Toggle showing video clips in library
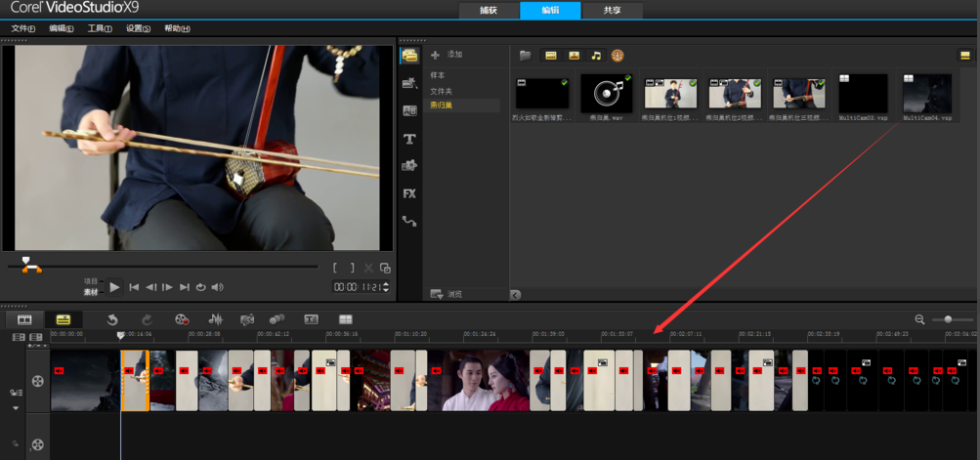The width and height of the screenshot is (980, 460). 551,56
